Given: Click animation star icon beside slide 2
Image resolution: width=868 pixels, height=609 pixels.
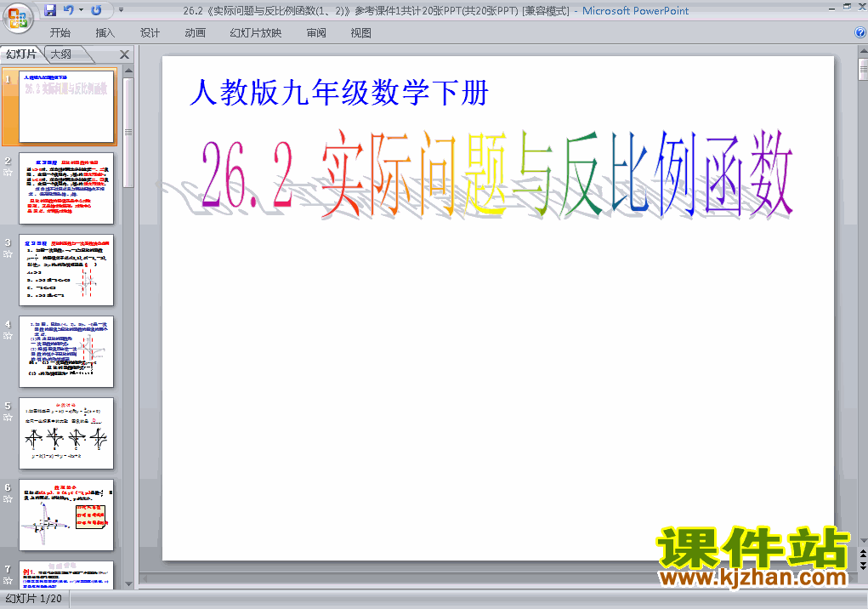Looking at the screenshot, I should pos(8,172).
